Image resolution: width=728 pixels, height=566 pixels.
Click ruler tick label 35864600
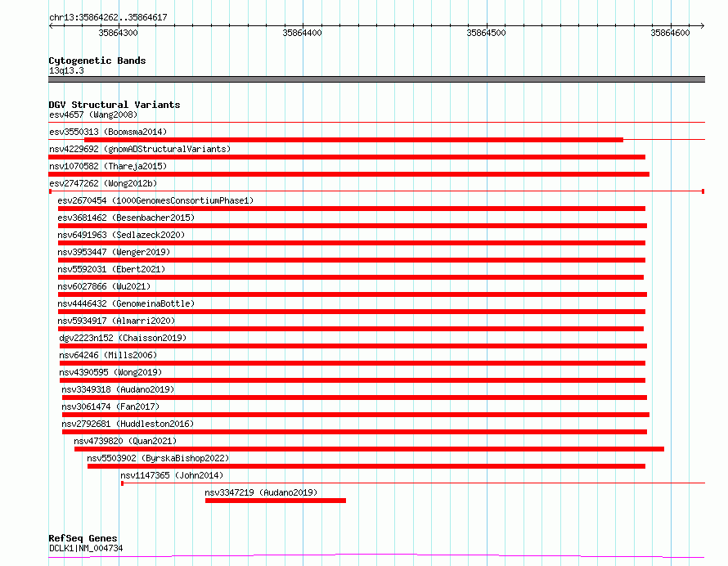[x=670, y=33]
